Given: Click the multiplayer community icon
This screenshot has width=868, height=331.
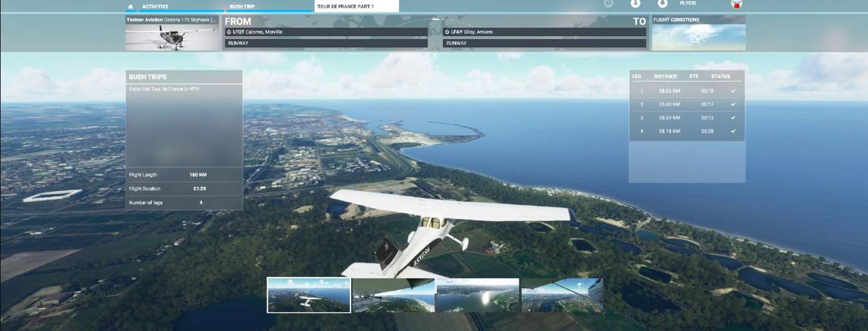Looking at the screenshot, I should click(608, 4).
